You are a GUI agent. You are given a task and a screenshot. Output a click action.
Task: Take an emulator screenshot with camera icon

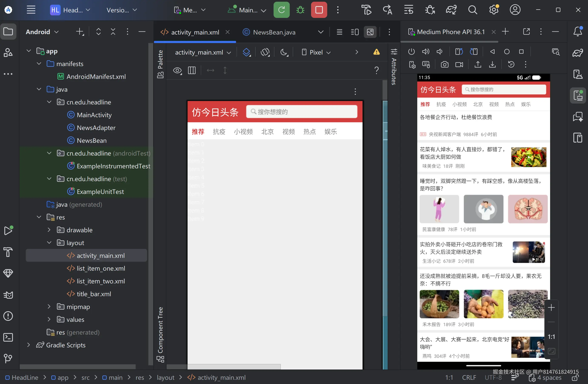coord(445,65)
